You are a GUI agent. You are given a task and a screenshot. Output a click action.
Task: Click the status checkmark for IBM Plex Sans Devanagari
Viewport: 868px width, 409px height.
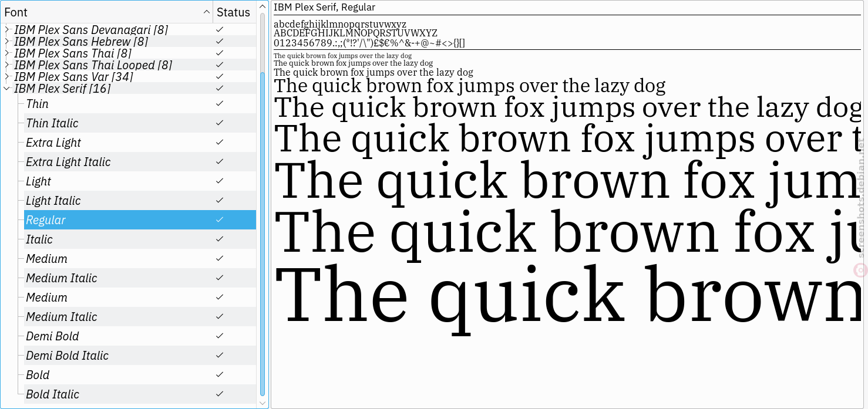(220, 29)
